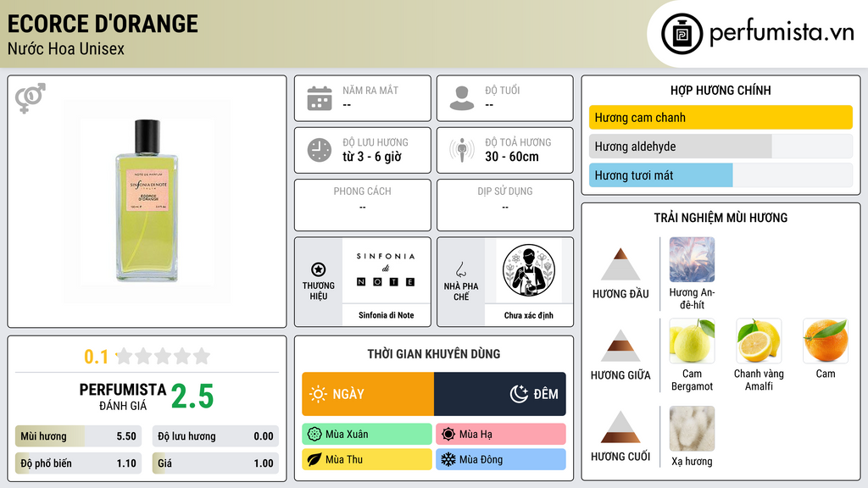Screen dimensions: 868x488
Task: Click the Xạ hương base note image
Action: pyautogui.click(x=692, y=429)
